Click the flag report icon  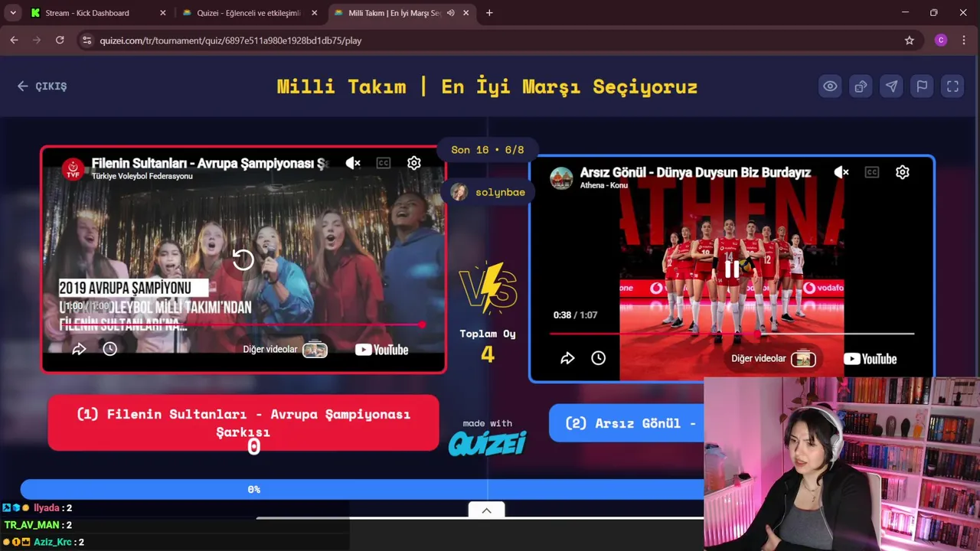point(922,86)
